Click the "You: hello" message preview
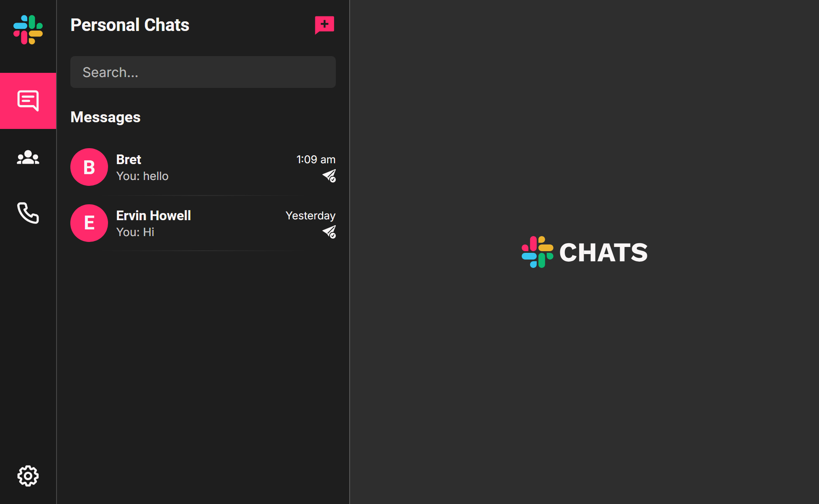819x504 pixels. (142, 176)
